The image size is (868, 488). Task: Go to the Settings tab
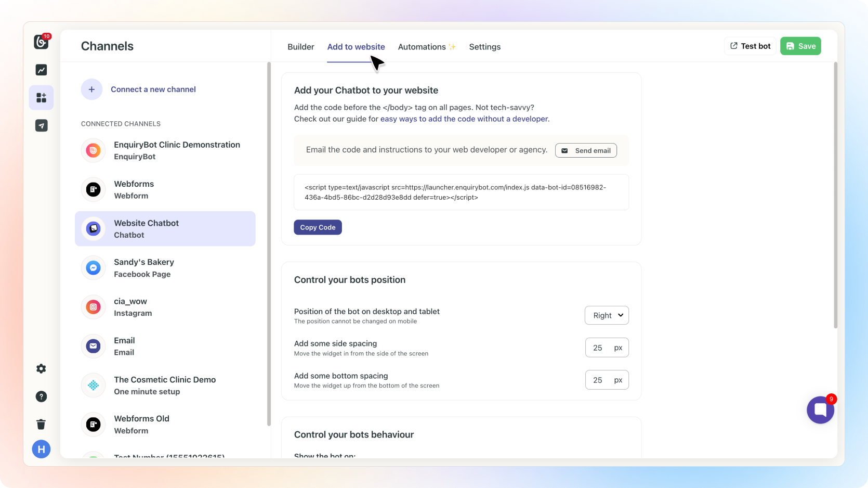[x=484, y=47]
